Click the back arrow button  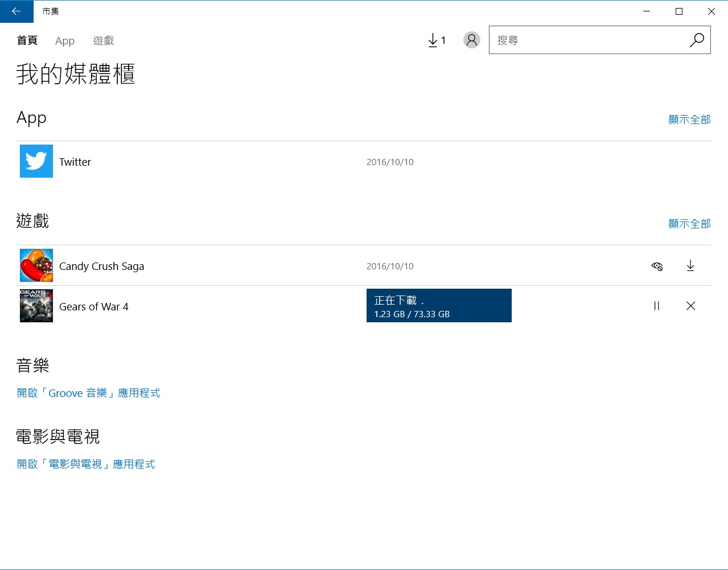(16, 11)
